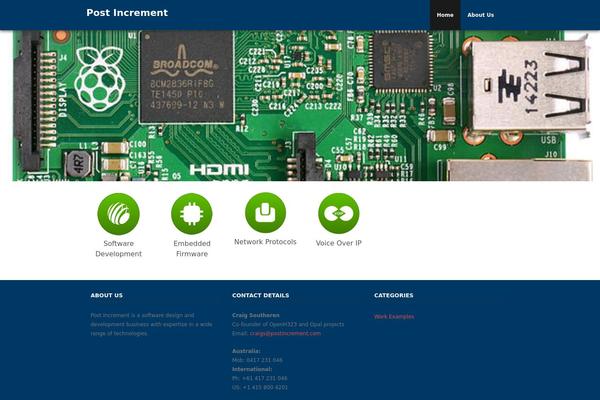The height and width of the screenshot is (400, 600).
Task: Click the Raspberry Pi board banner image
Action: click(x=302, y=106)
